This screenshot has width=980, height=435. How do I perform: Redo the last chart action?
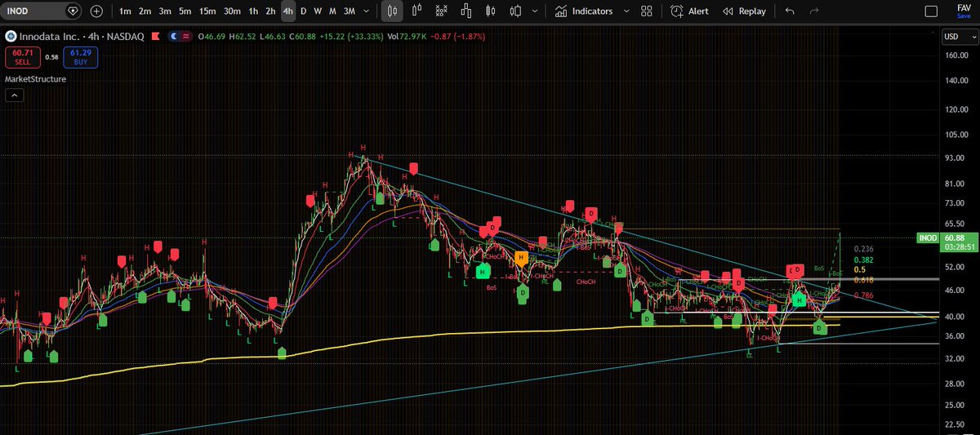tap(813, 11)
